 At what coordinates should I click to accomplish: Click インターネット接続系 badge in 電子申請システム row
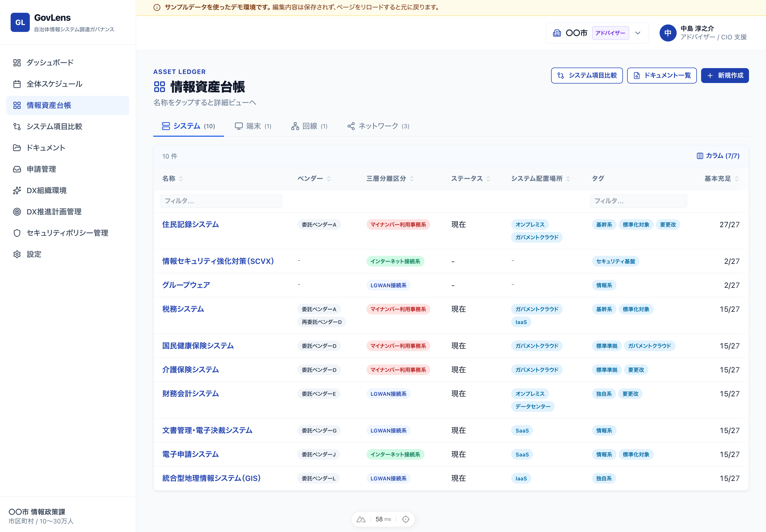(395, 455)
